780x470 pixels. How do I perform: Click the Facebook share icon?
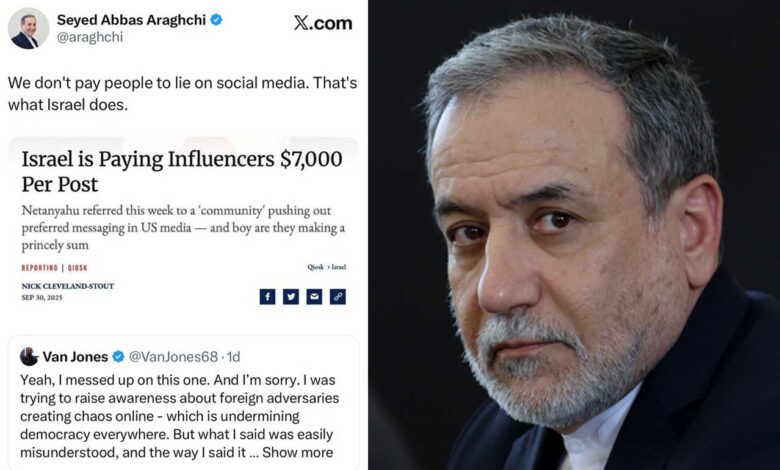point(267,296)
